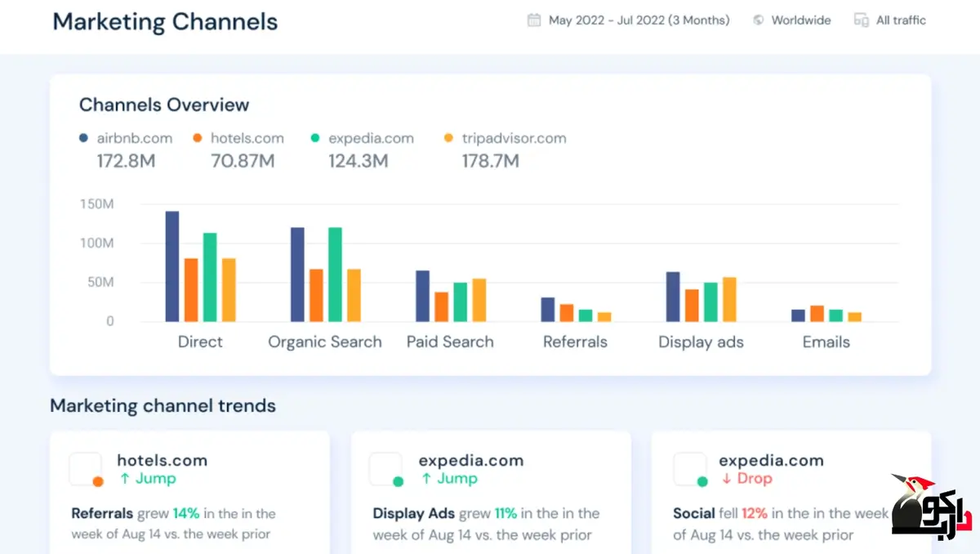The width and height of the screenshot is (980, 554).
Task: Click the airbnb.com blue legend dot
Action: (83, 139)
